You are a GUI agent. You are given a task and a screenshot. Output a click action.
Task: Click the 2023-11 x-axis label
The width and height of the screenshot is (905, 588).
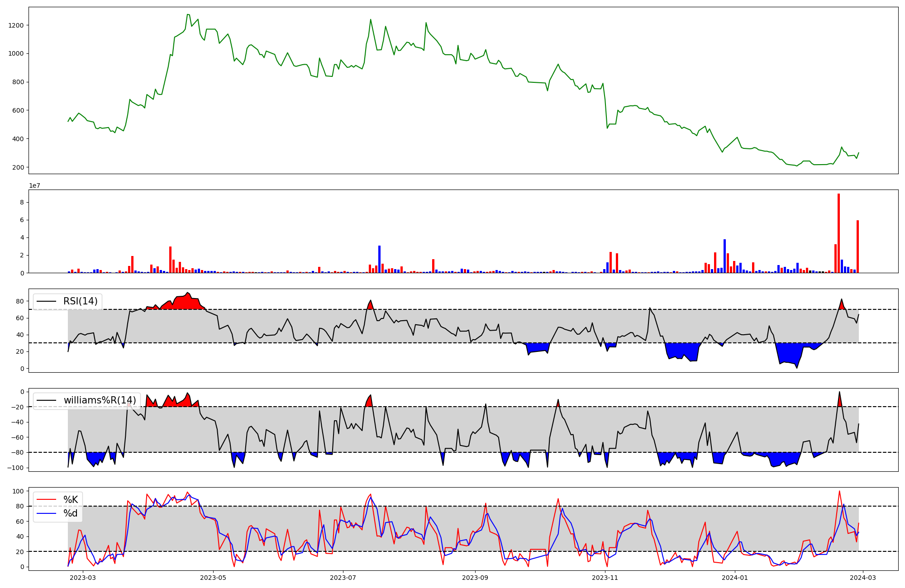[x=605, y=578]
